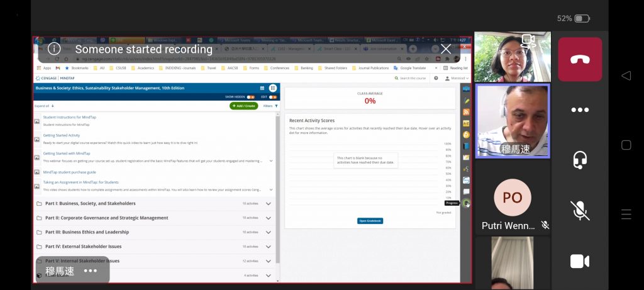The height and width of the screenshot is (290, 644).
Task: Open the Filters option
Action: [270, 106]
